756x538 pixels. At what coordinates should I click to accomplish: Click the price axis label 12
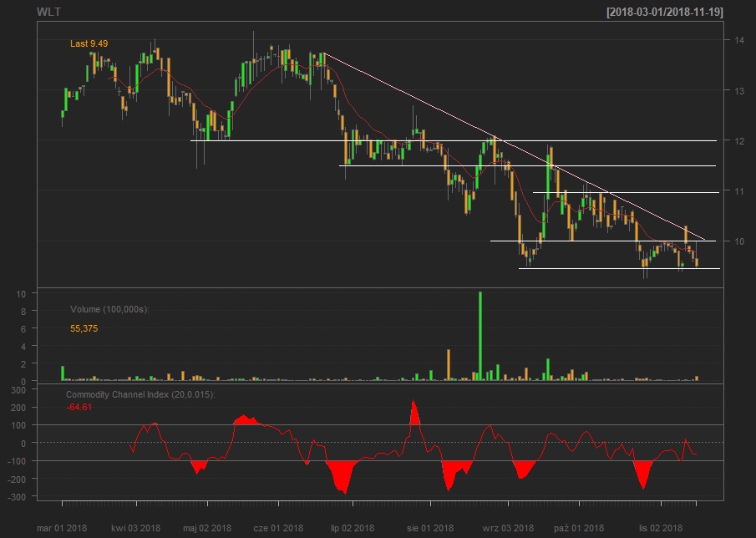pyautogui.click(x=738, y=141)
